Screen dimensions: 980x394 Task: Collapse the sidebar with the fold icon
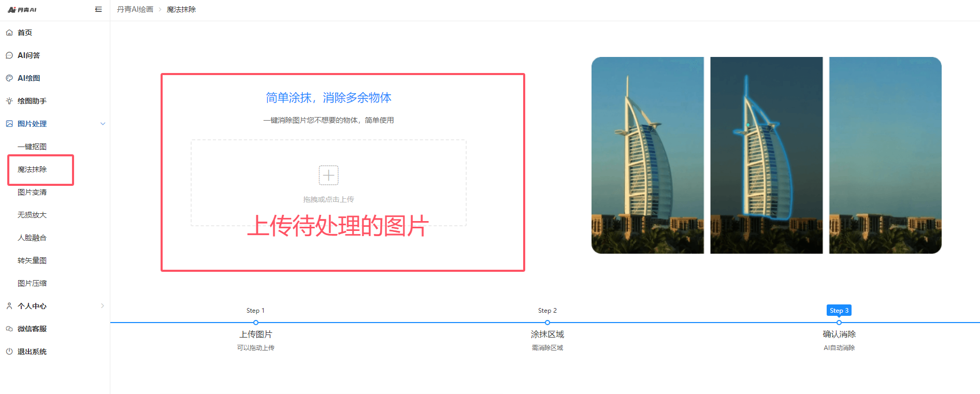point(98,9)
